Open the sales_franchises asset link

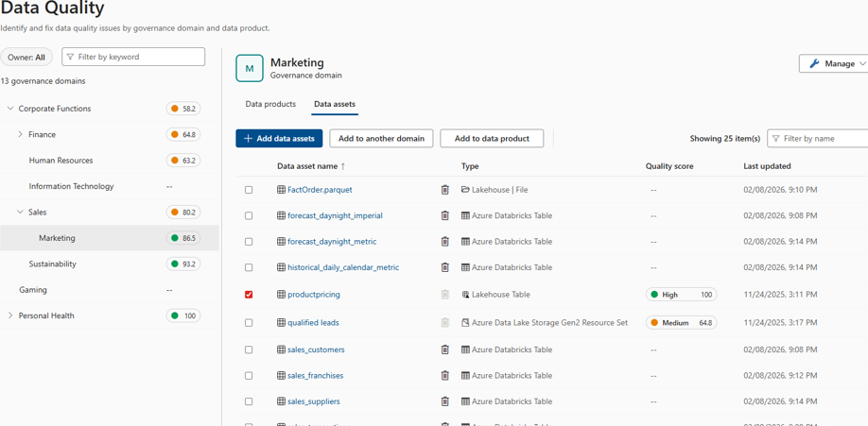(x=315, y=376)
